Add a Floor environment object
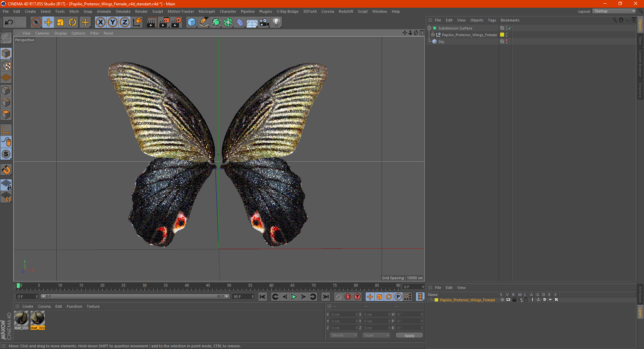The image size is (644, 349). point(252,22)
